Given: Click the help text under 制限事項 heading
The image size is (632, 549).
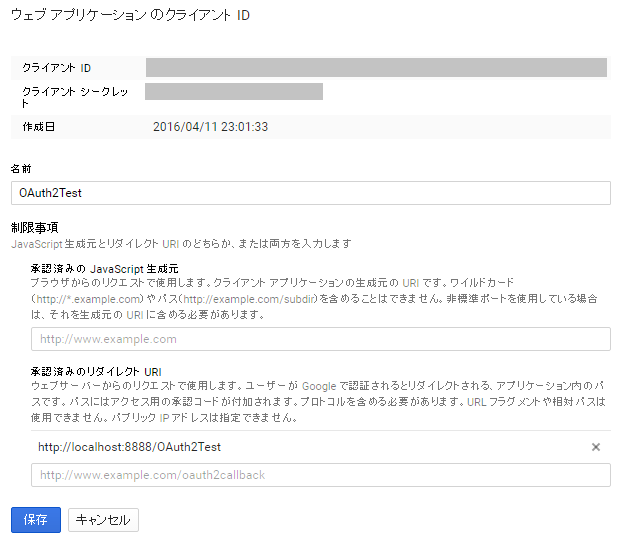Looking at the screenshot, I should click(x=180, y=243).
